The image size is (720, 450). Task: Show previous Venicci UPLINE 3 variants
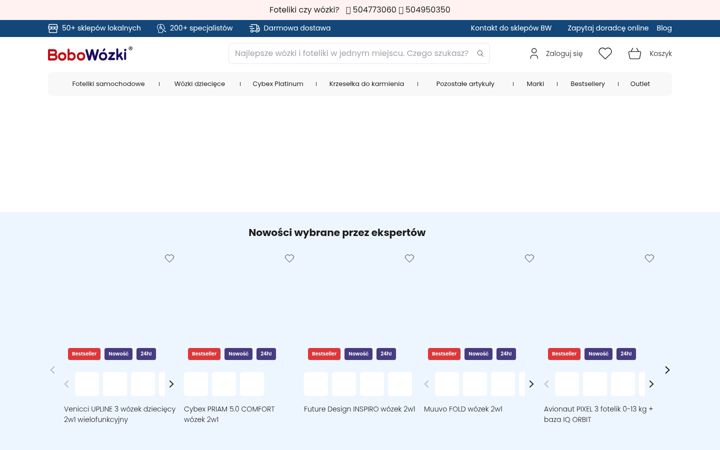[x=67, y=384]
